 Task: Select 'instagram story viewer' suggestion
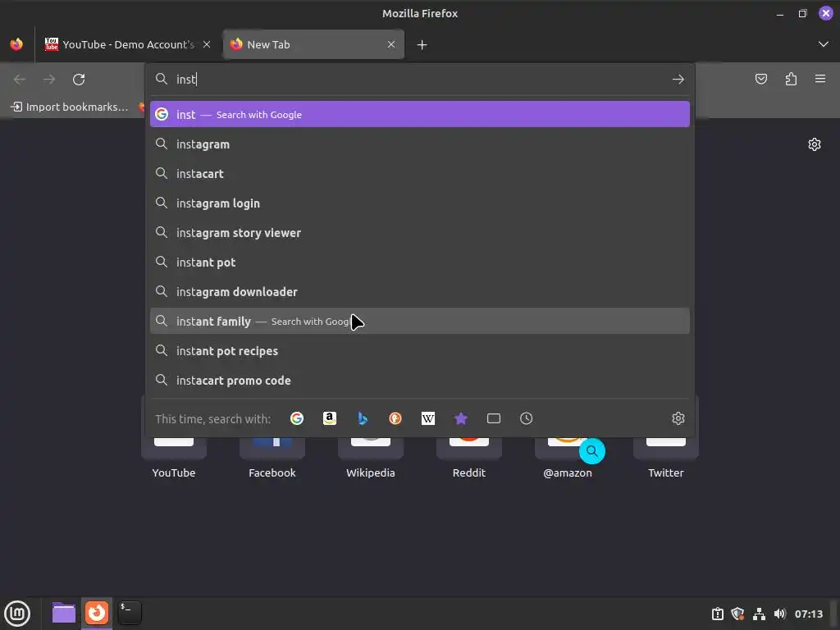pyautogui.click(x=420, y=232)
